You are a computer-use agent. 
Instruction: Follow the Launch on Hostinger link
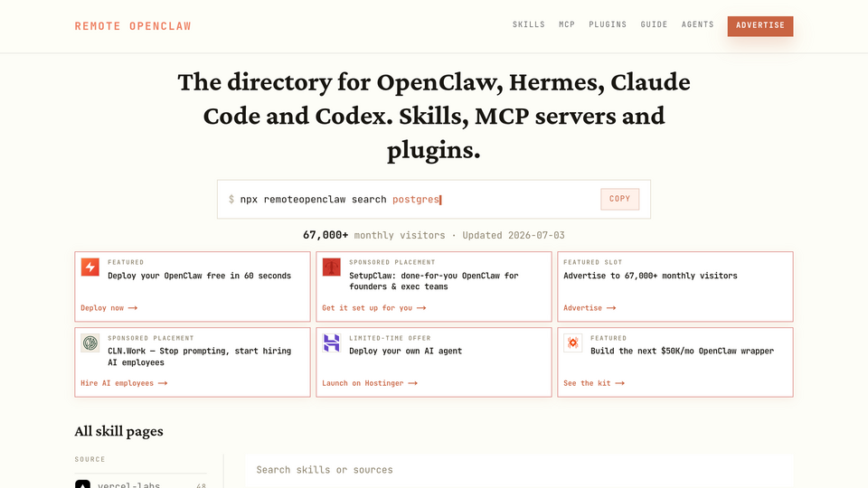(x=370, y=383)
